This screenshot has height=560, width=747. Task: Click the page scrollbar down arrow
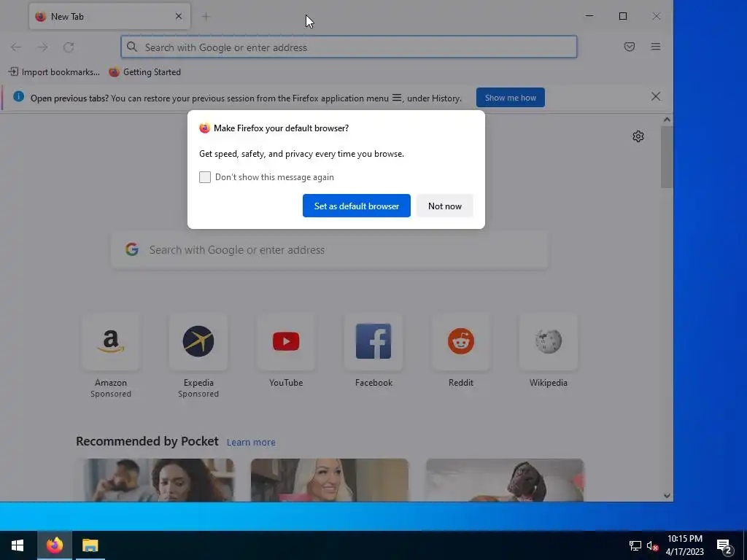667,496
